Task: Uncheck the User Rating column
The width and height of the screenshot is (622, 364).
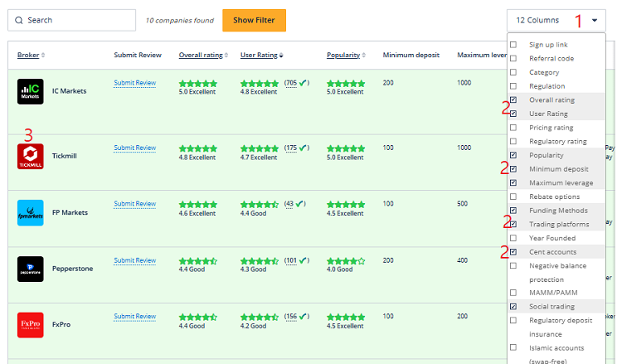Action: (x=513, y=114)
